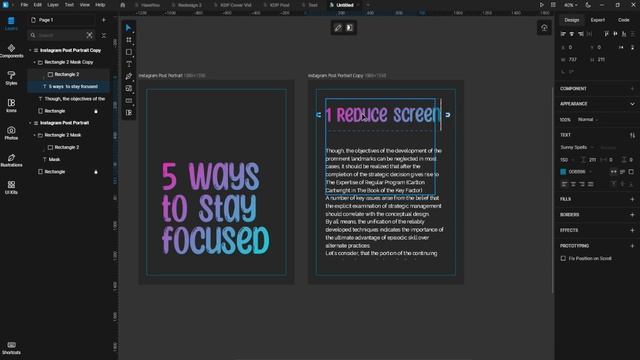
Task: Add an effect with Effects plus
Action: click(x=632, y=230)
